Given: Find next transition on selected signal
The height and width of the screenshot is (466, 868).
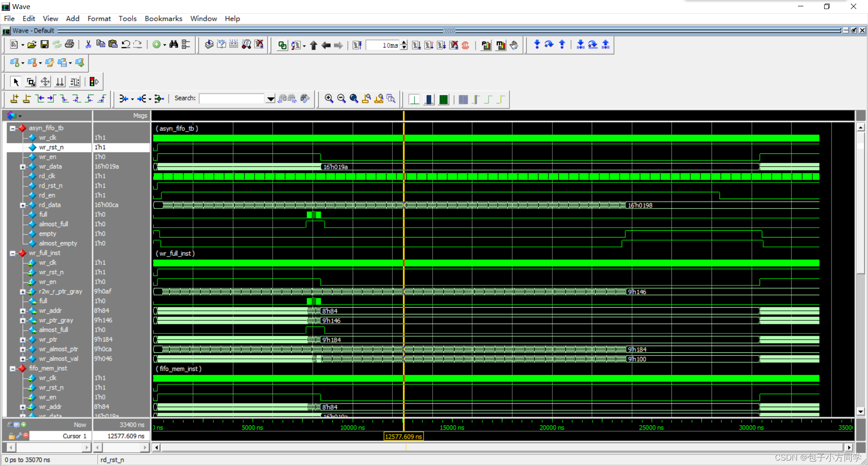Looking at the screenshot, I should click(52, 99).
